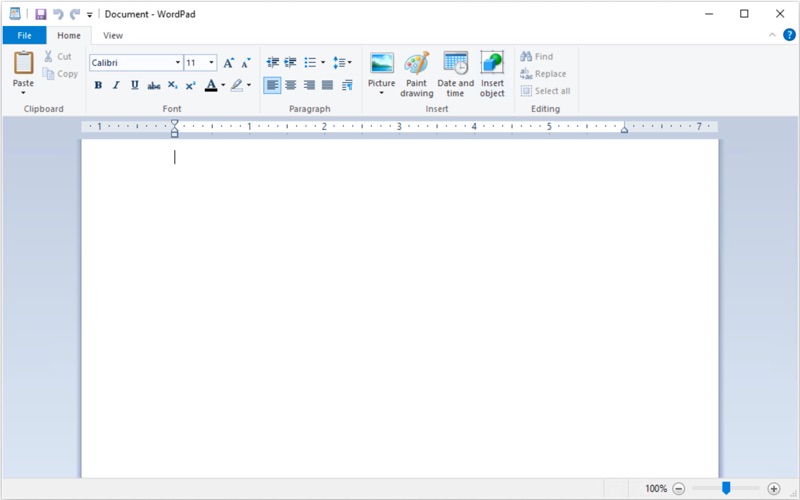The width and height of the screenshot is (800, 500).
Task: Open WordPad Help question mark icon
Action: point(789,35)
